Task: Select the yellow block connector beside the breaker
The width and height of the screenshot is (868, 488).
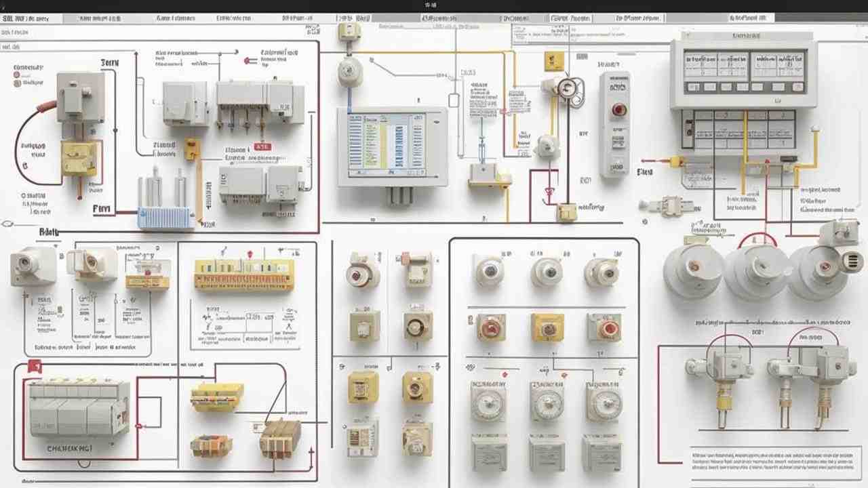Action: [217, 397]
